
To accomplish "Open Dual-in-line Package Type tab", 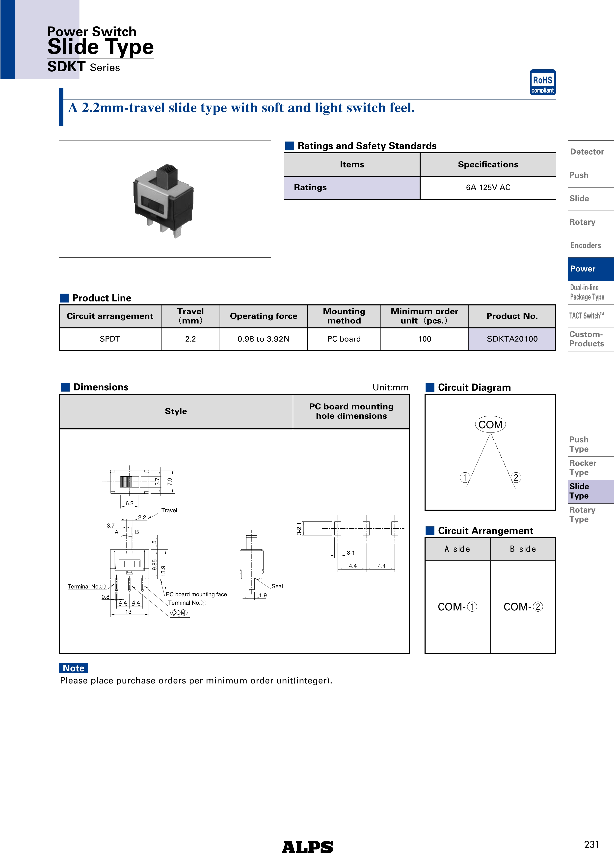I will click(587, 292).
